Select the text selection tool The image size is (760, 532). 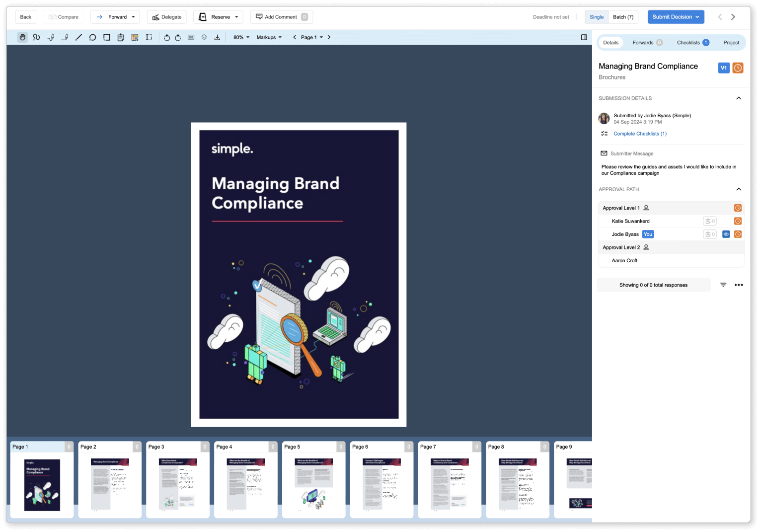click(149, 37)
